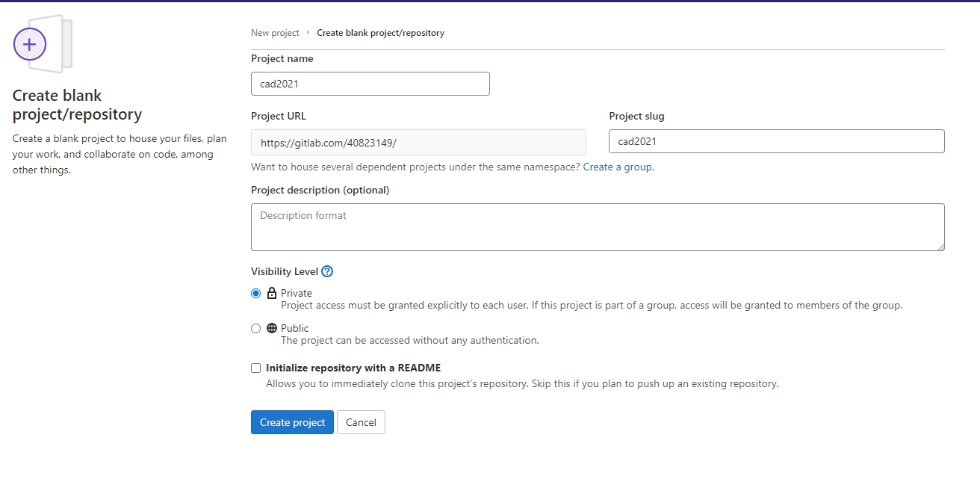Enable Initialize repository with a README
The width and height of the screenshot is (980, 479).
[256, 368]
